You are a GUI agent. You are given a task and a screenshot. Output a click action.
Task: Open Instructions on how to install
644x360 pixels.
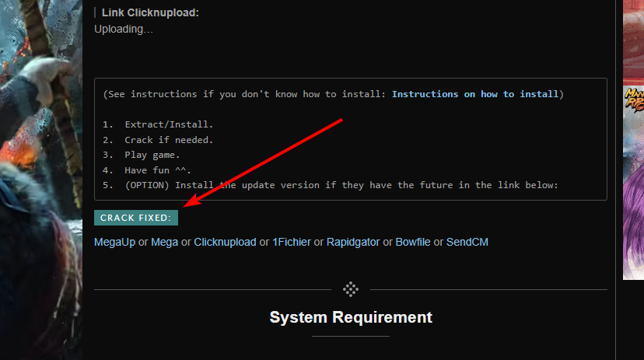point(475,94)
